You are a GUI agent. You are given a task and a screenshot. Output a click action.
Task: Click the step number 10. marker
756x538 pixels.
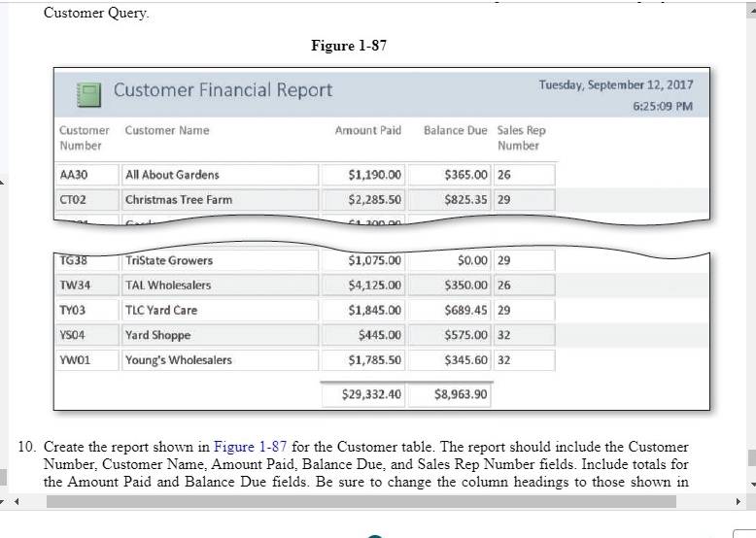26,447
